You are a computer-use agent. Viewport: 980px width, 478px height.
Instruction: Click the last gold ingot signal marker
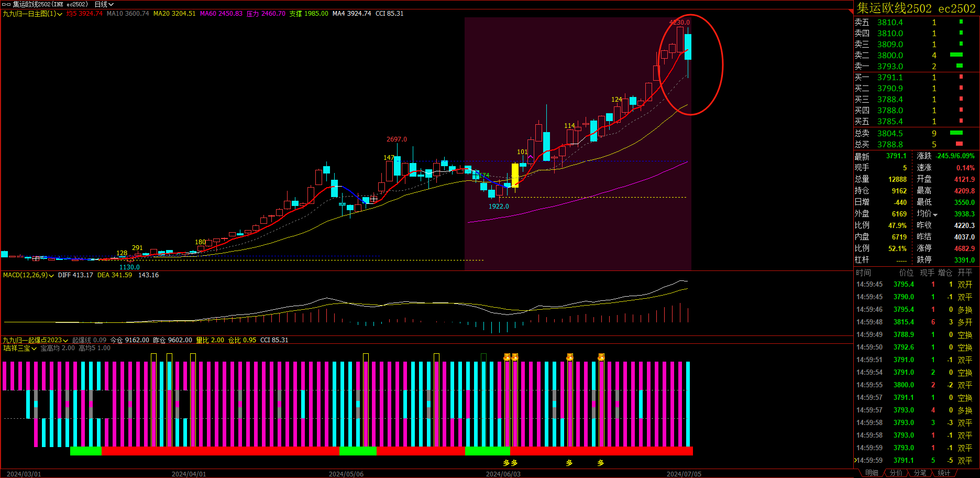pyautogui.click(x=601, y=357)
